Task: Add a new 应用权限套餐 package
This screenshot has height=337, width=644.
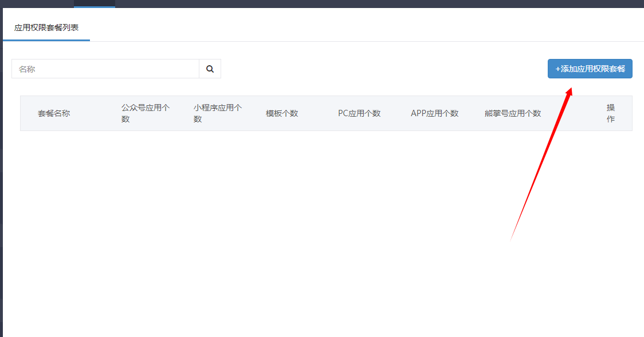Action: click(590, 69)
